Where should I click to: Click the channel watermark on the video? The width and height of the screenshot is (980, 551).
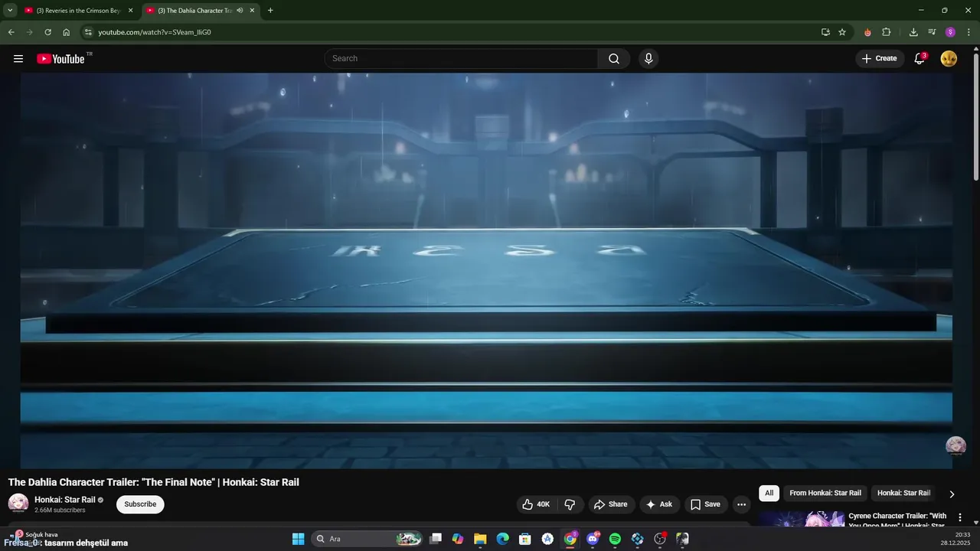click(x=955, y=446)
